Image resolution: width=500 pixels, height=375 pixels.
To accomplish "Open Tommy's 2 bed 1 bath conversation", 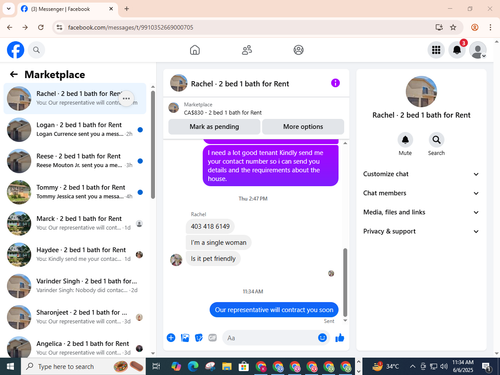I will [x=75, y=192].
